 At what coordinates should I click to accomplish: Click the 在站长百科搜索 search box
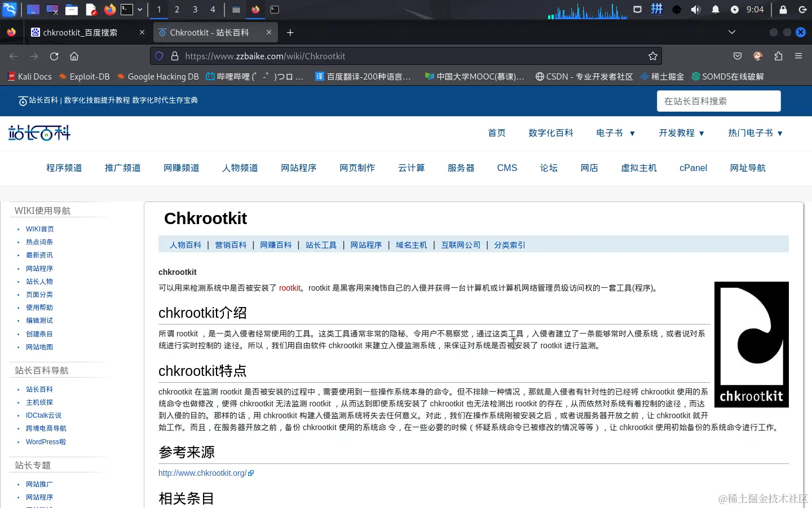pyautogui.click(x=718, y=101)
